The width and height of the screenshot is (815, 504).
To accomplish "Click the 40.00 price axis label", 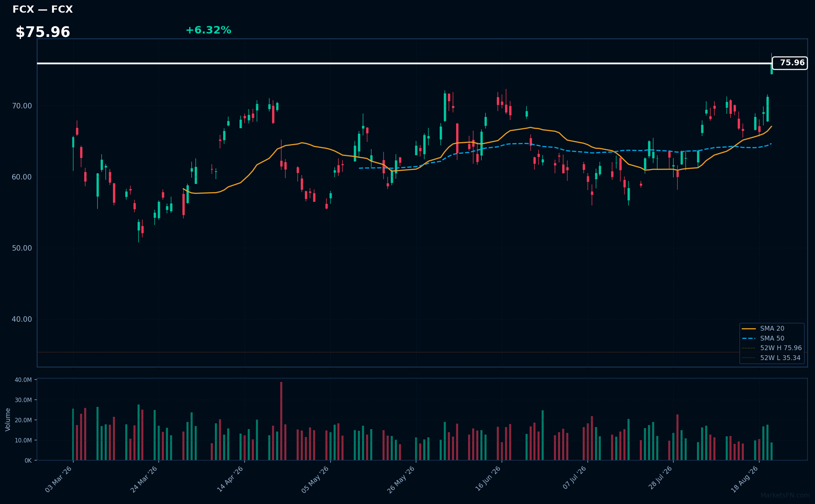I will (x=22, y=319).
